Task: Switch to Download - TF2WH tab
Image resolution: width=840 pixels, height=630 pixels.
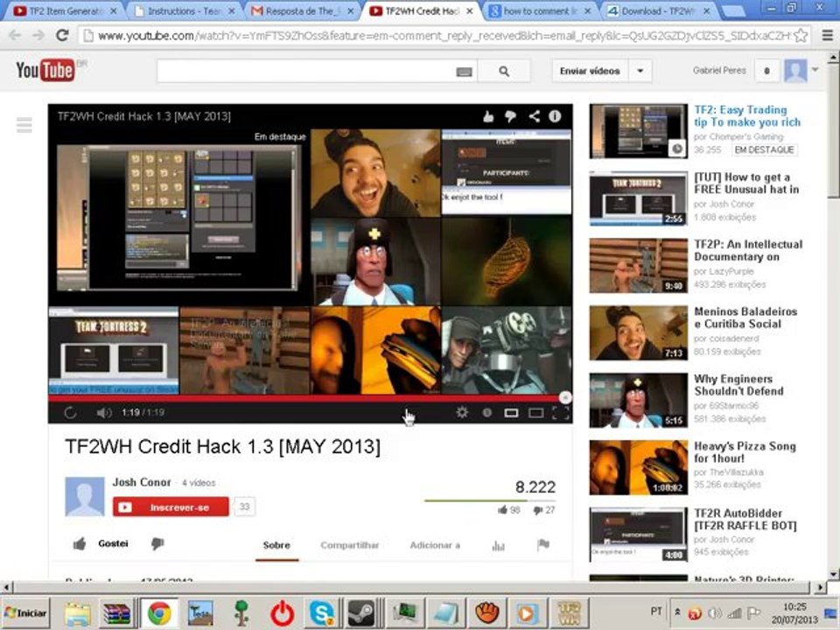Action: click(x=658, y=10)
